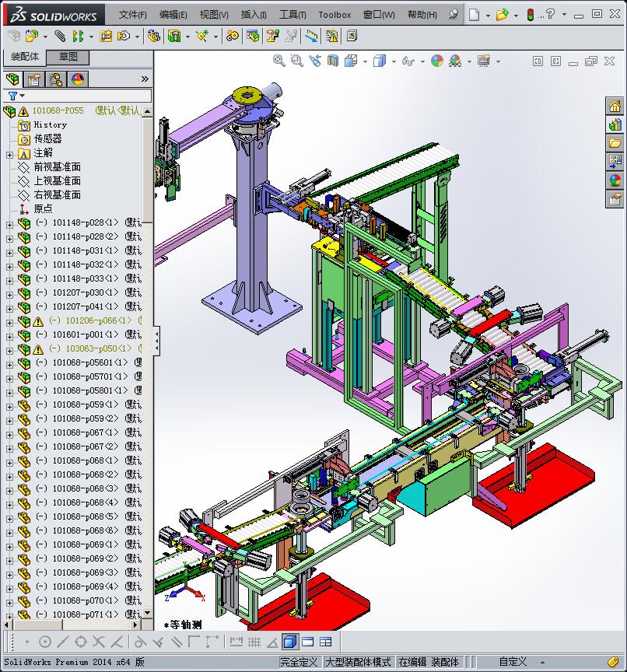The width and height of the screenshot is (627, 672).
Task: Expand component 101068-p067<1> node
Action: point(9,435)
